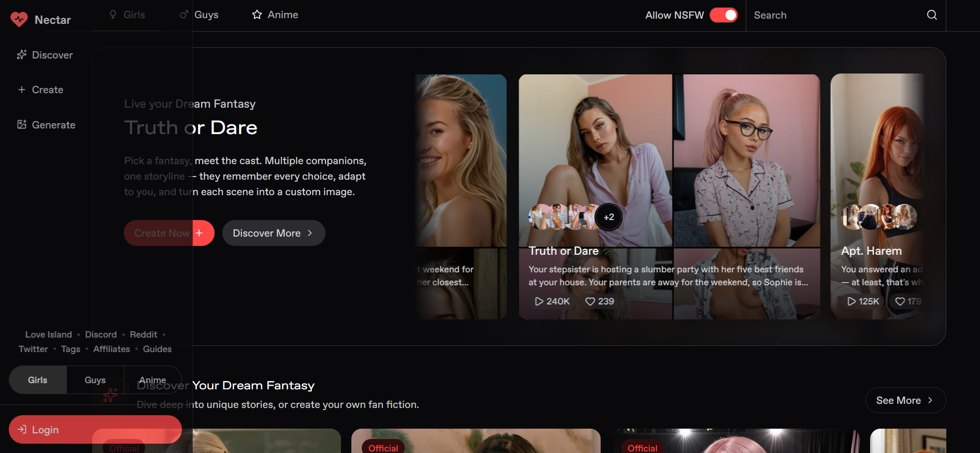This screenshot has width=980, height=453.
Task: Click the red Login button
Action: coord(95,430)
